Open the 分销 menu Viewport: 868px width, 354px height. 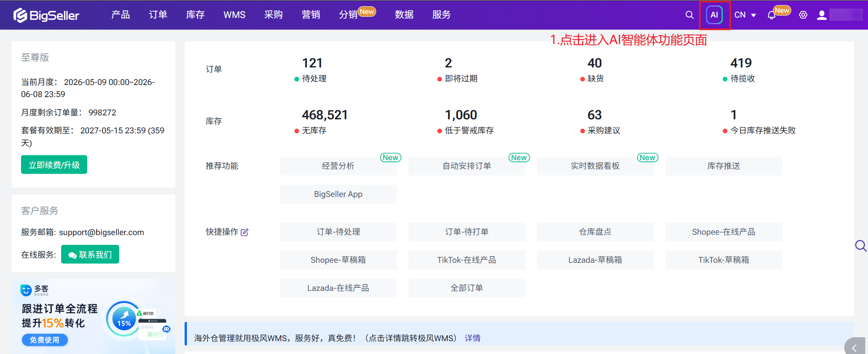pos(348,15)
